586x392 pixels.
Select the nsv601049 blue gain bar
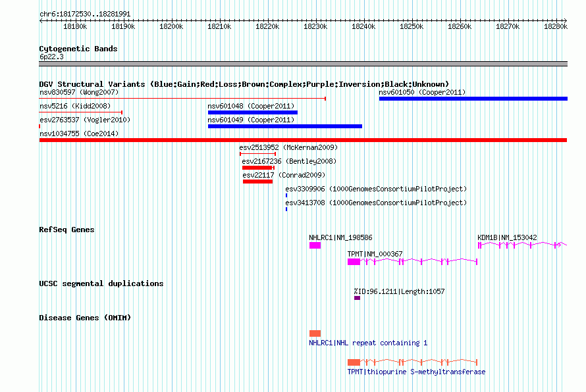(285, 126)
